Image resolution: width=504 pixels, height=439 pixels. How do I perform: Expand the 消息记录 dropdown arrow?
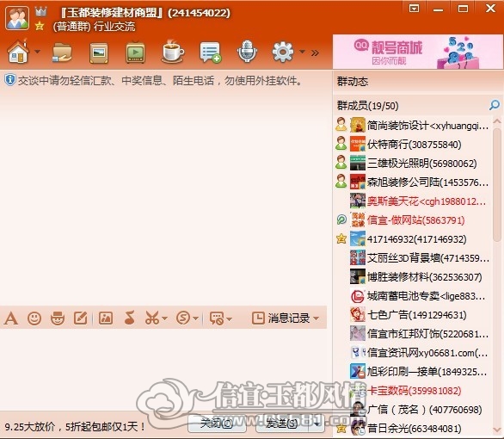(x=316, y=318)
